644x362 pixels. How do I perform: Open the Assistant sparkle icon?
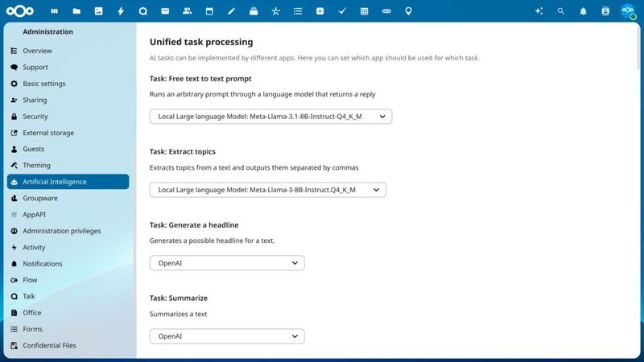(539, 11)
